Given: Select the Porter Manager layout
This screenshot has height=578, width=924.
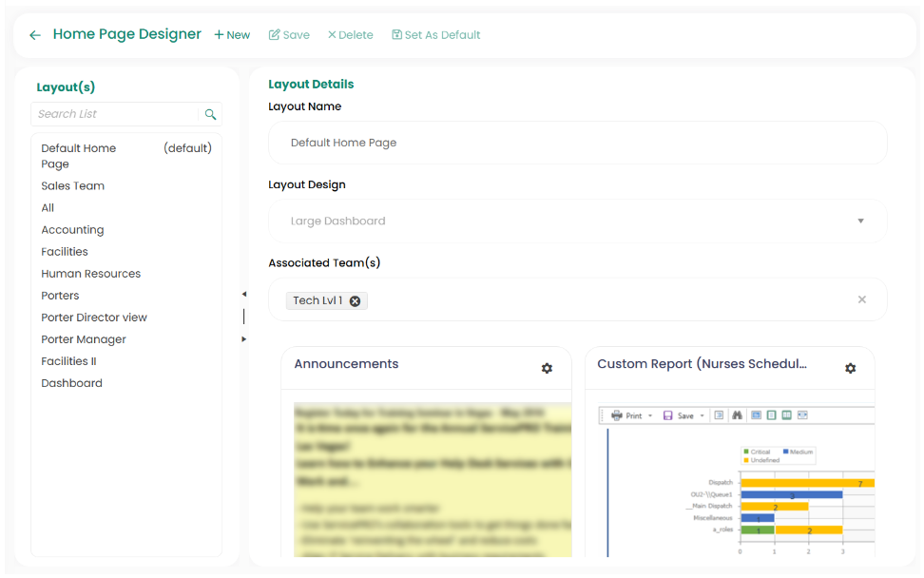Looking at the screenshot, I should 126,339.
